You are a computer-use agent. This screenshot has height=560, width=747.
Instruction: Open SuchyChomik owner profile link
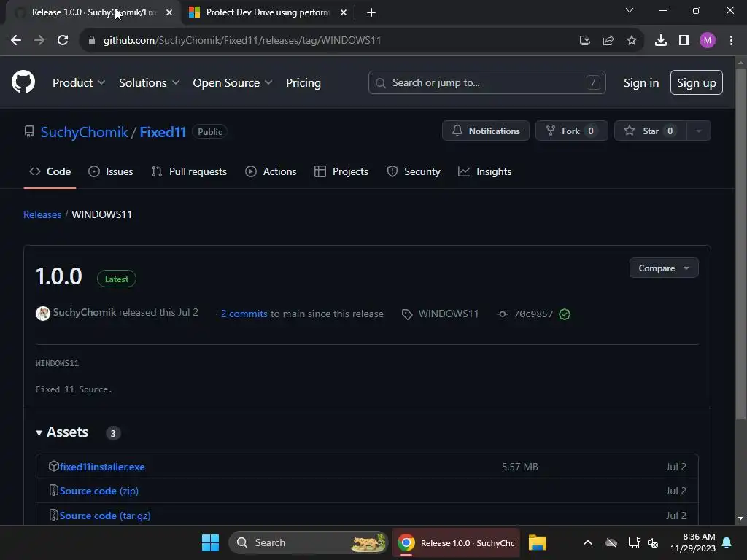point(84,131)
